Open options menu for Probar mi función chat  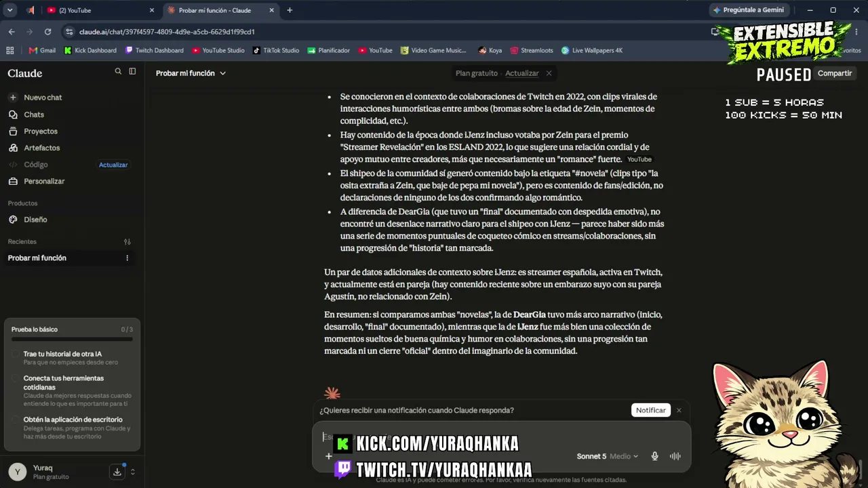point(127,258)
